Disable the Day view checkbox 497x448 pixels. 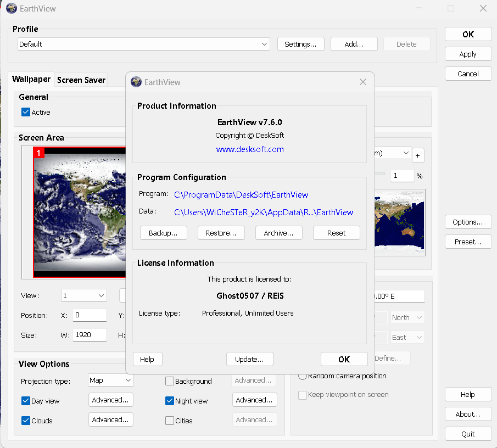tap(26, 401)
